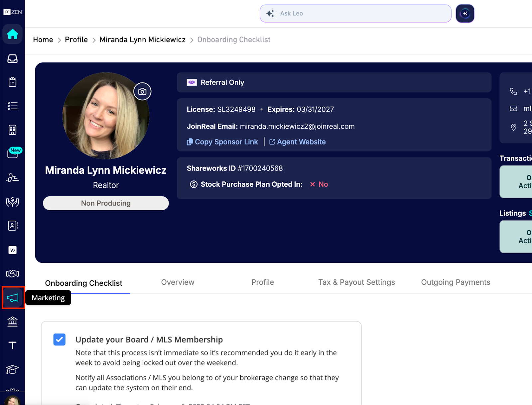Open the clipboard checklist icon in sidebar

click(x=12, y=82)
